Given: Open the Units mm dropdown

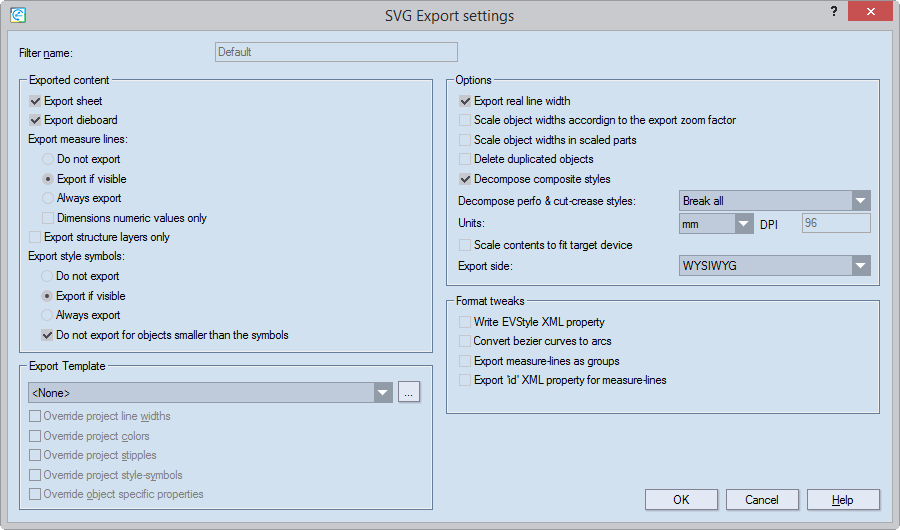Looking at the screenshot, I should 743,224.
